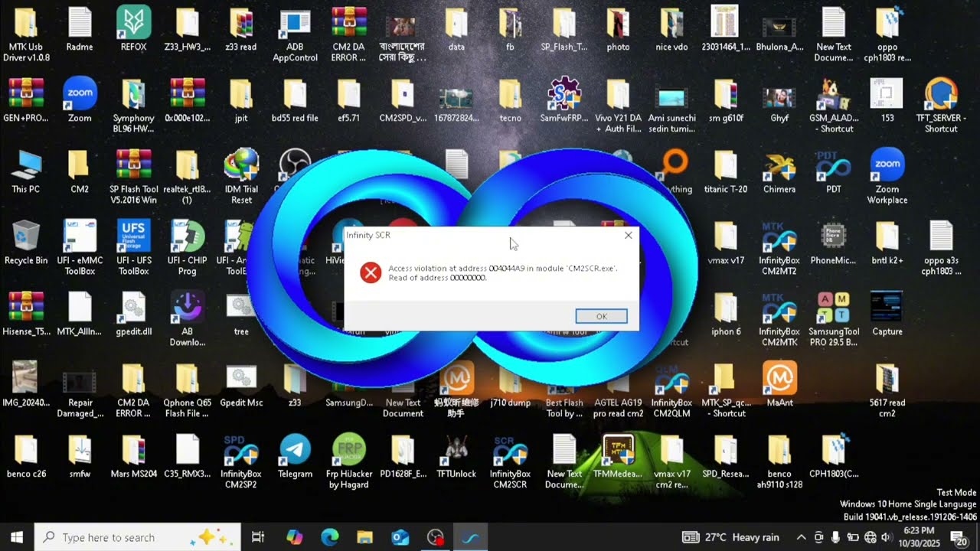Open Gpedit Msc file
Screen dimensions: 980x551
point(241,385)
